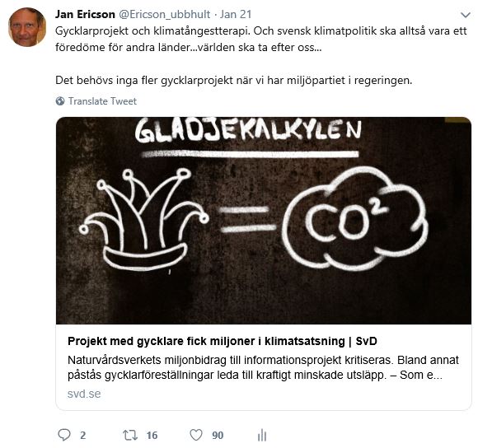Click the retweet arrows icon
The image size is (478, 448).
coord(130,435)
